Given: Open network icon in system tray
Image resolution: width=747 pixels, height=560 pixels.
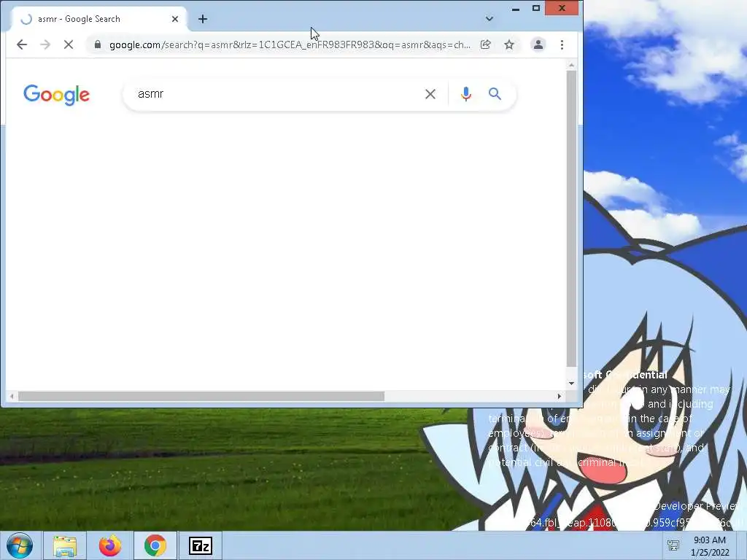Looking at the screenshot, I should 673,545.
